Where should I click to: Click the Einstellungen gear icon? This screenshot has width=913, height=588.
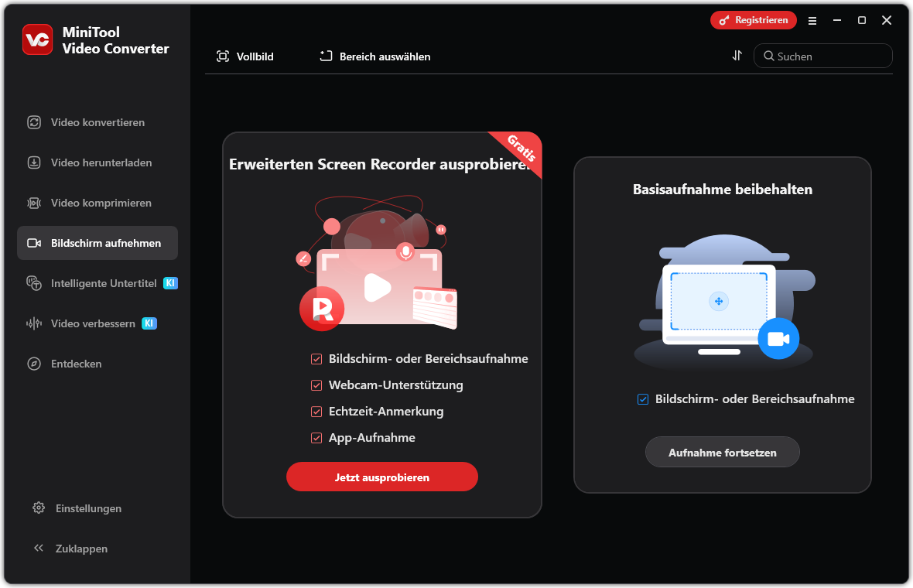click(x=39, y=508)
